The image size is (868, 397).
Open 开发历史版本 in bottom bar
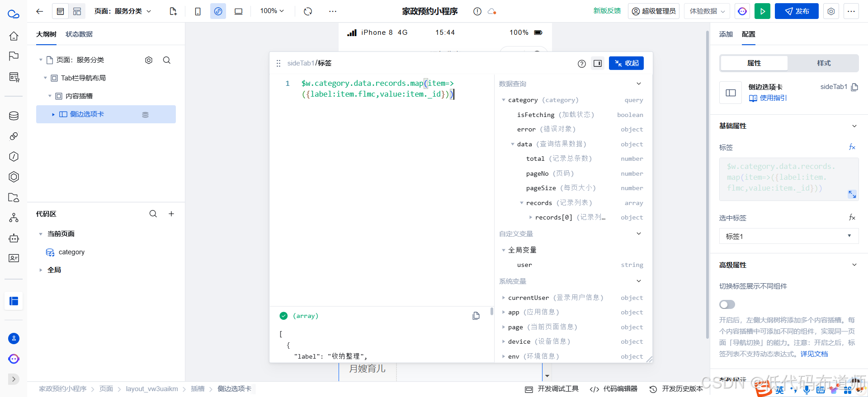click(x=676, y=389)
